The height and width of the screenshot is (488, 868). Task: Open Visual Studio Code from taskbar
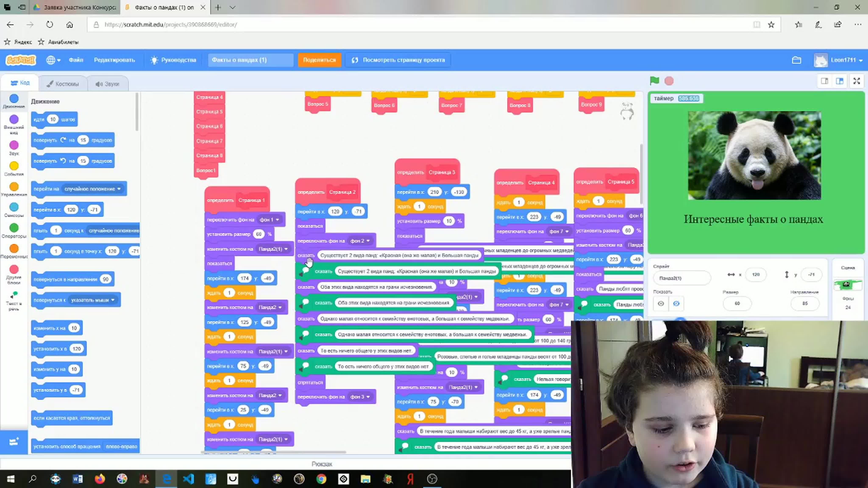188,478
